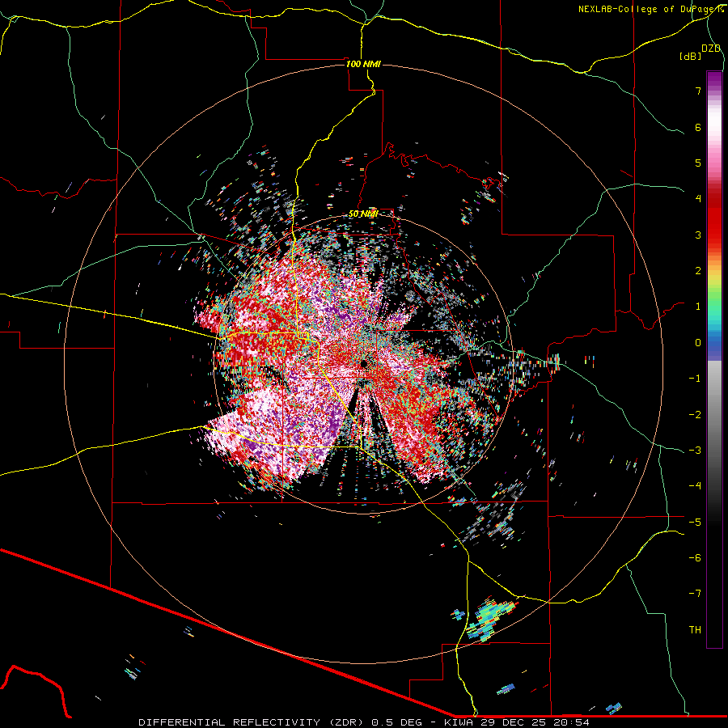Click the -6 value on the color scale
This screenshot has height=728, width=728.
[x=695, y=558]
